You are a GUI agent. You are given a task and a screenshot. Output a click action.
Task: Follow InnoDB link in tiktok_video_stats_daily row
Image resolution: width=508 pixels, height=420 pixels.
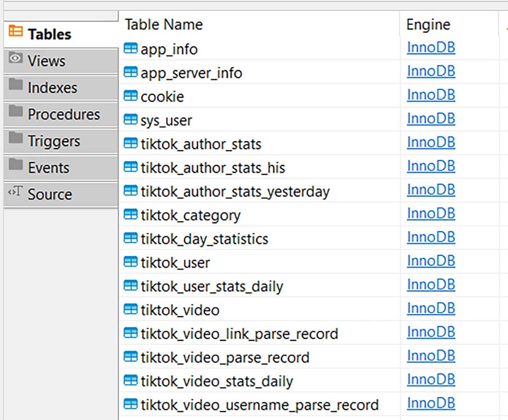(x=431, y=379)
